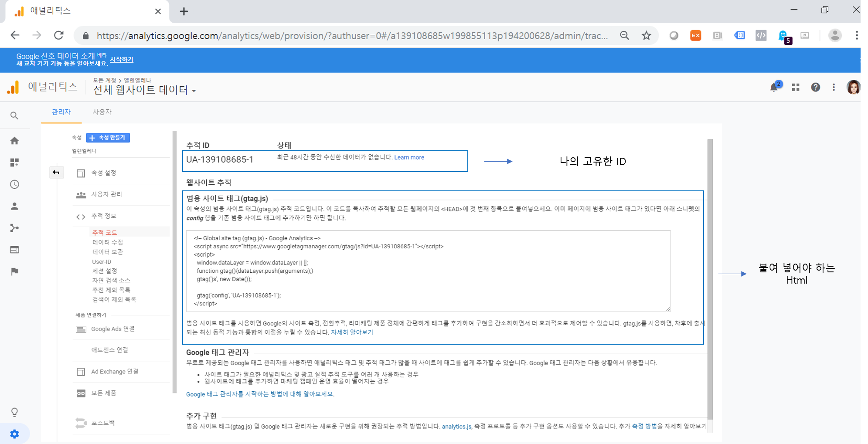Select User-ID submenu item
The width and height of the screenshot is (868, 444).
102,262
